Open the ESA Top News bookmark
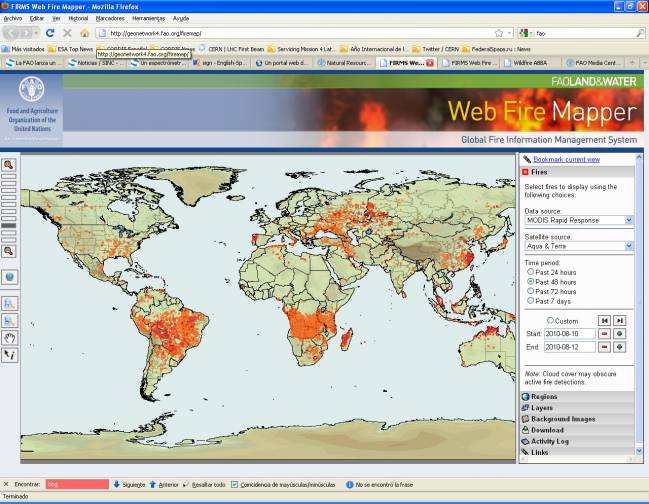This screenshot has width=649, height=504. pyautogui.click(x=70, y=49)
